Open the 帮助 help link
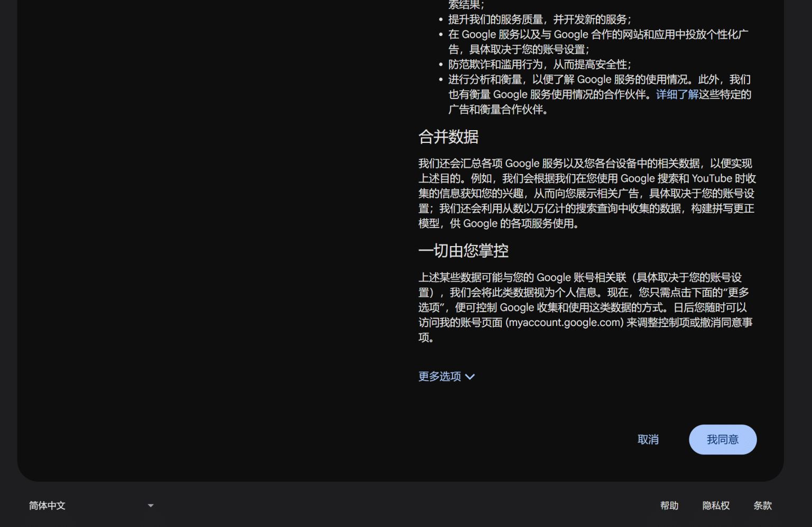 (669, 505)
